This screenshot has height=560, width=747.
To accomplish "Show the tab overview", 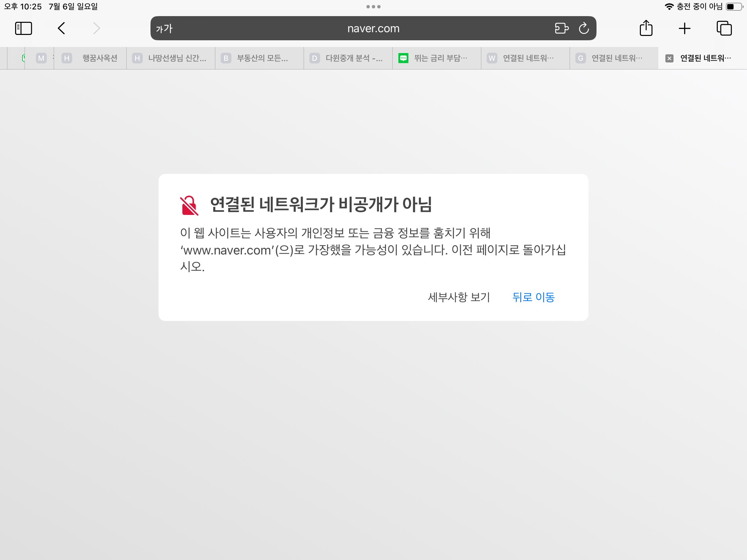I will (x=724, y=28).
